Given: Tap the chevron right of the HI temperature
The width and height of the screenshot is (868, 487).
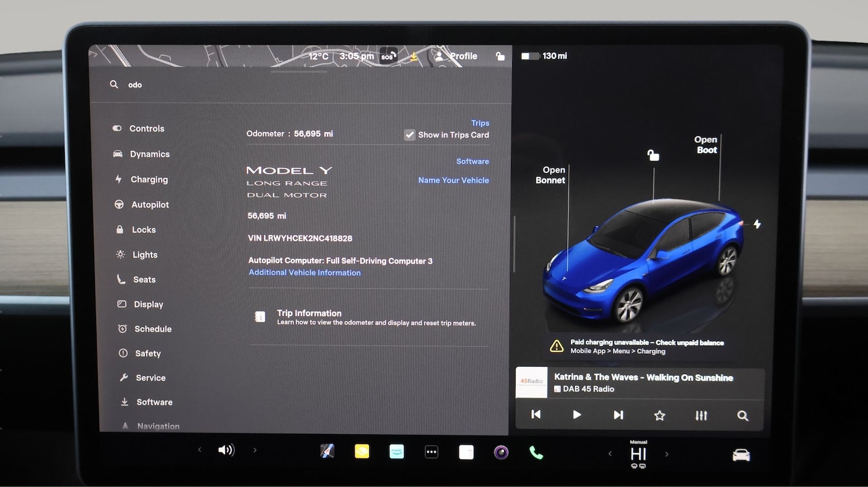Looking at the screenshot, I should click(667, 454).
